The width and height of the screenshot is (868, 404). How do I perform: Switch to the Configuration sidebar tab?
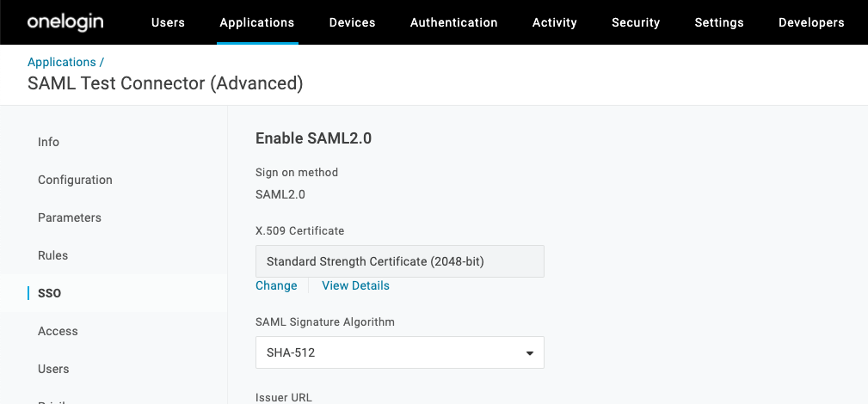point(75,180)
